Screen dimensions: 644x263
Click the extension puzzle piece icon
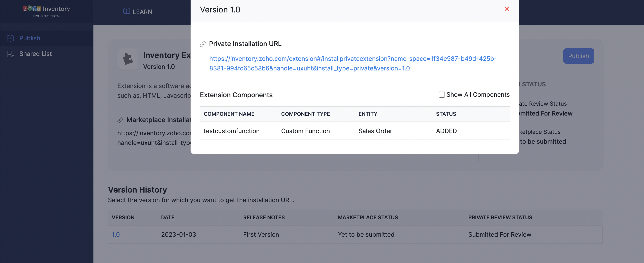click(128, 59)
